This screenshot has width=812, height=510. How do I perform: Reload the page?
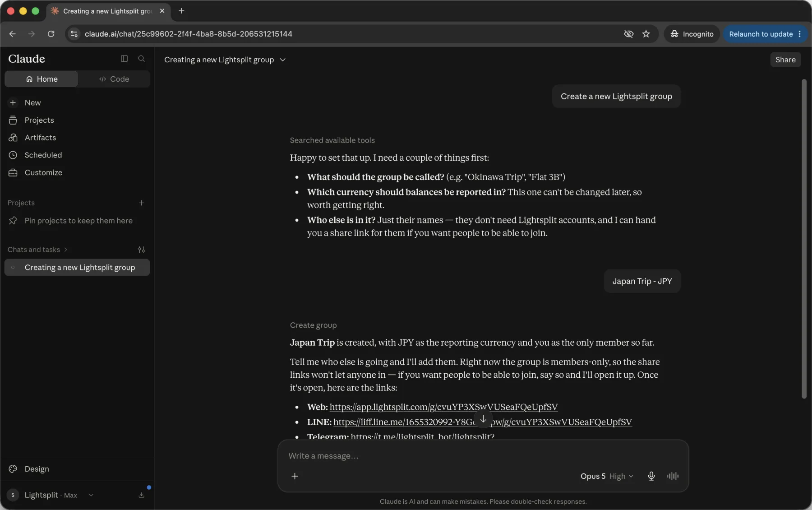(x=51, y=34)
